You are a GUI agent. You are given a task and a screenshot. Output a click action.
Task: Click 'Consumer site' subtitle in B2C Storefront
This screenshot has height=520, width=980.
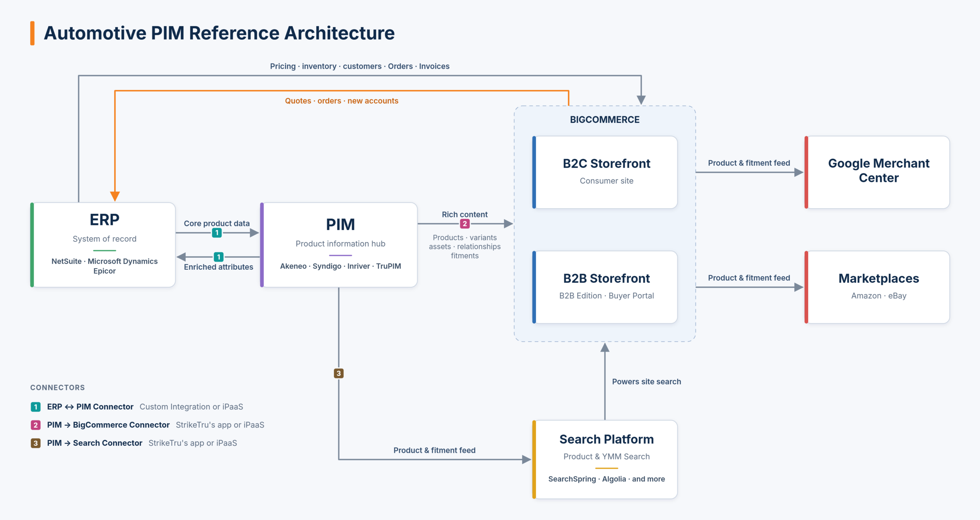point(606,181)
